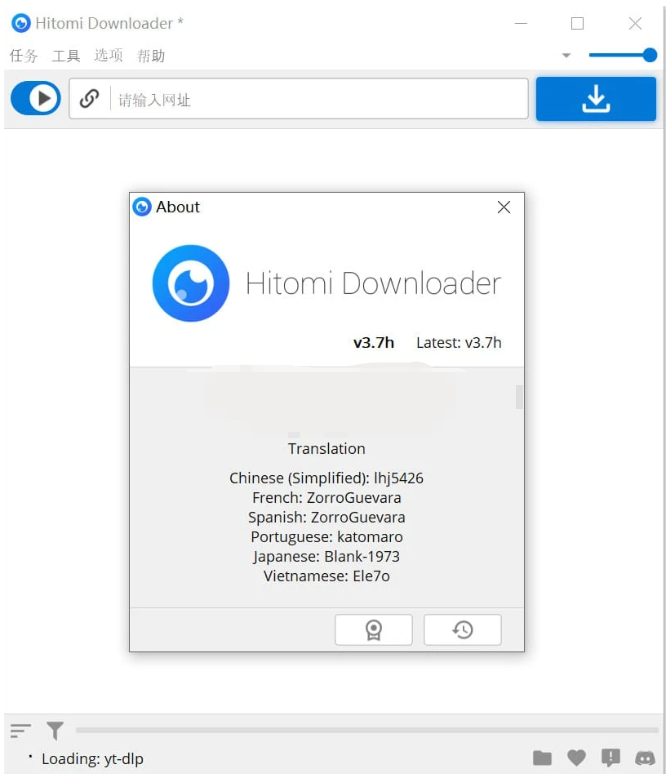Click the heart donate icon
Viewport: 667px width, 774px height.
(576, 758)
